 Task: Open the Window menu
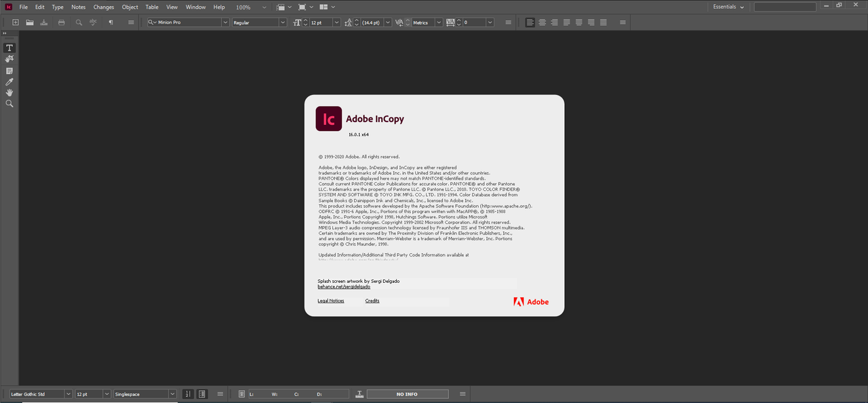tap(195, 7)
